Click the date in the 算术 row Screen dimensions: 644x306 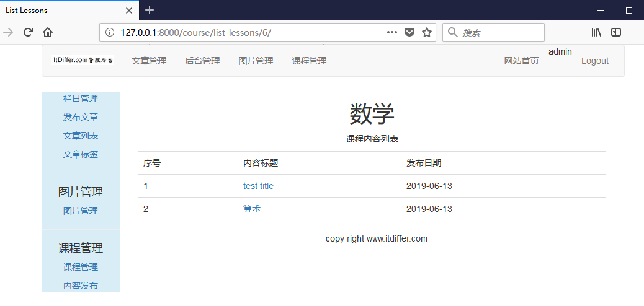(429, 209)
